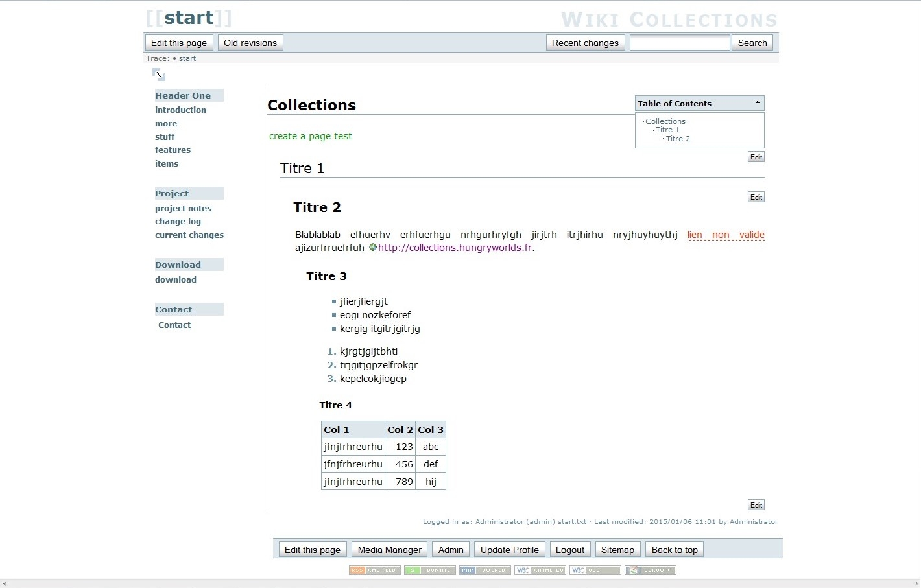
Task: Click the top Edit this page button
Action: pos(179,43)
